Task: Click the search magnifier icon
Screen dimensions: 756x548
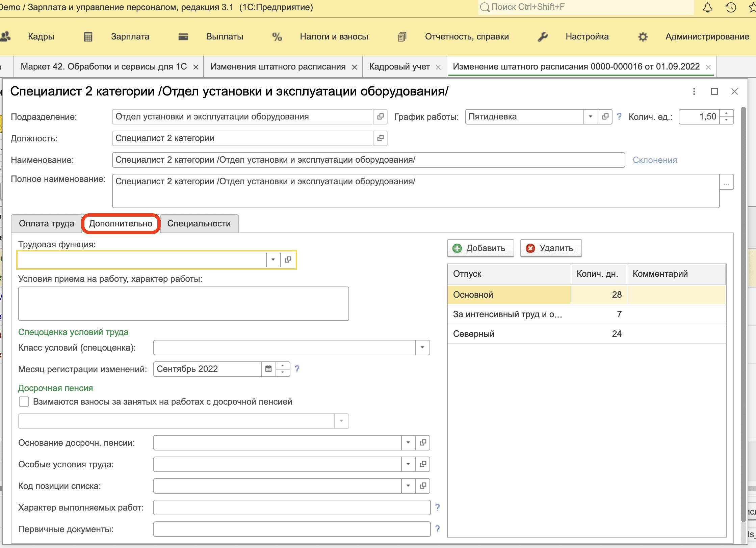Action: (x=485, y=7)
